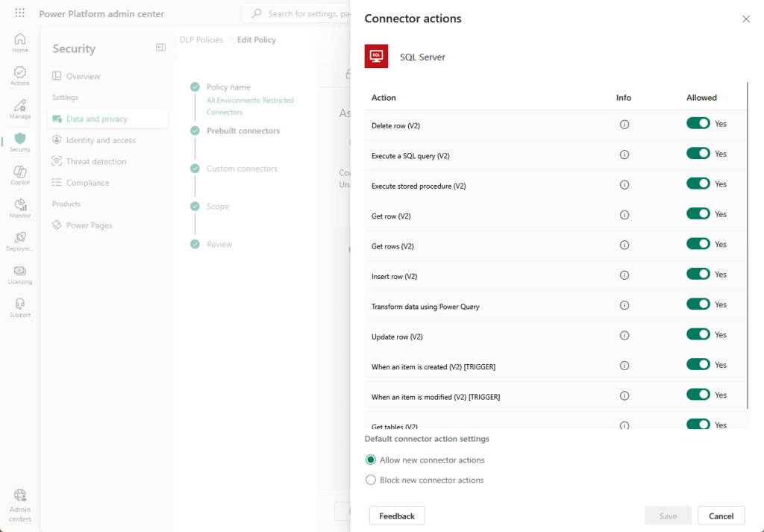
Task: Click the Action column header
Action: [x=383, y=98]
